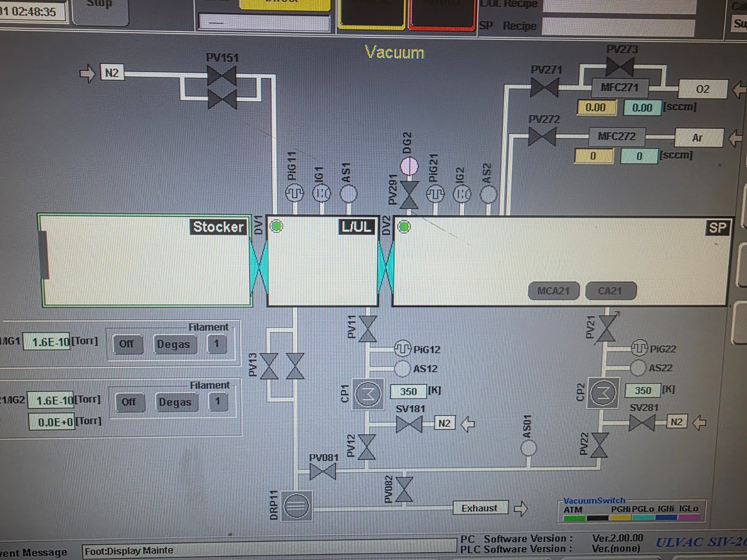Click the CP1 temperature value 350
747x560 pixels.
[408, 391]
